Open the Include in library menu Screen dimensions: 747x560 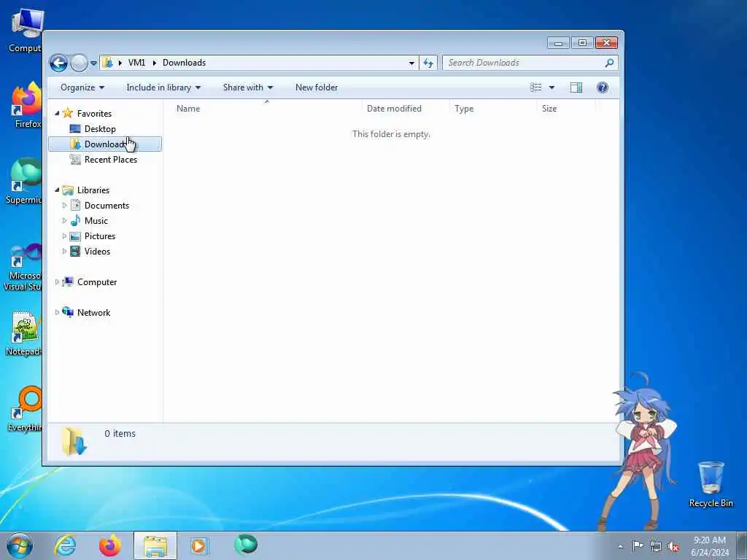163,87
